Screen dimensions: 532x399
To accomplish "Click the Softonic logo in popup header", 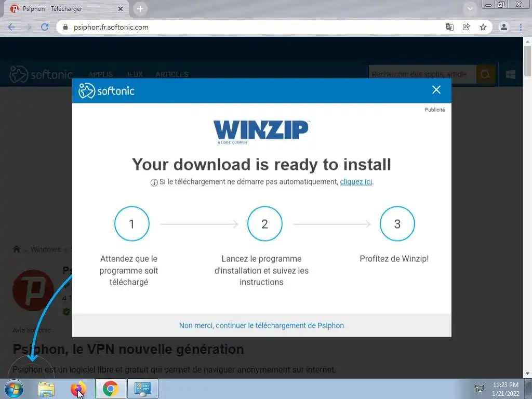I will pos(107,90).
